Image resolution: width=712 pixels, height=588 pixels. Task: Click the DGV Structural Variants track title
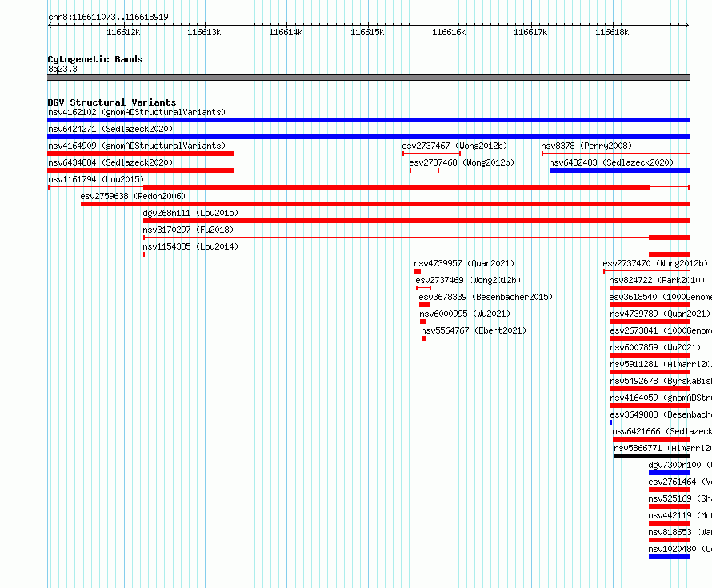click(112, 102)
